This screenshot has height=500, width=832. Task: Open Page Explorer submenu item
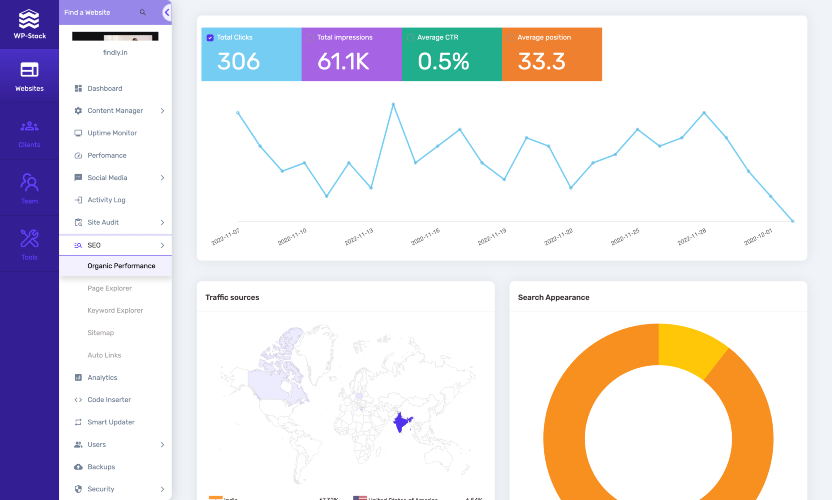109,288
